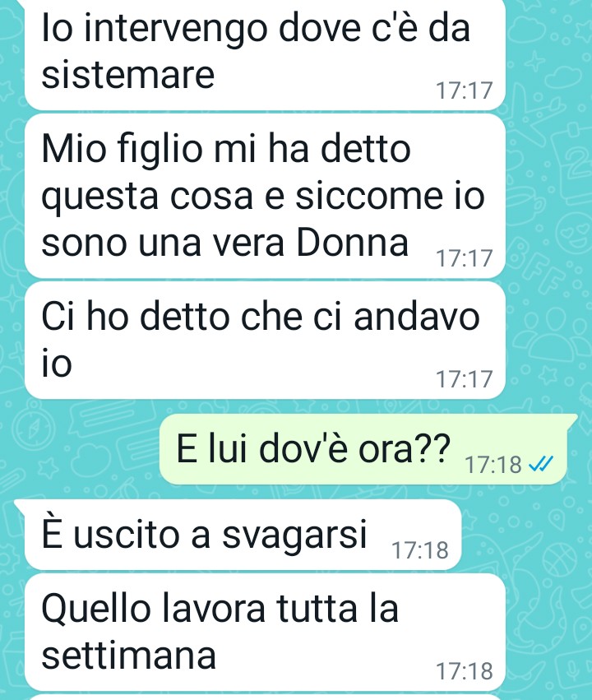Click the 17:17 timestamp on the 'andavo io' bubble
592x700 pixels.
(464, 379)
